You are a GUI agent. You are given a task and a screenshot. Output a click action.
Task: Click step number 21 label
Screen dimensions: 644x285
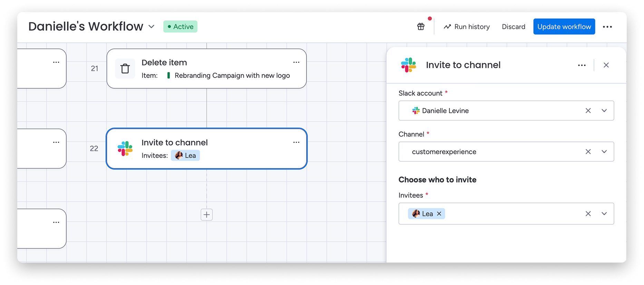pyautogui.click(x=95, y=69)
